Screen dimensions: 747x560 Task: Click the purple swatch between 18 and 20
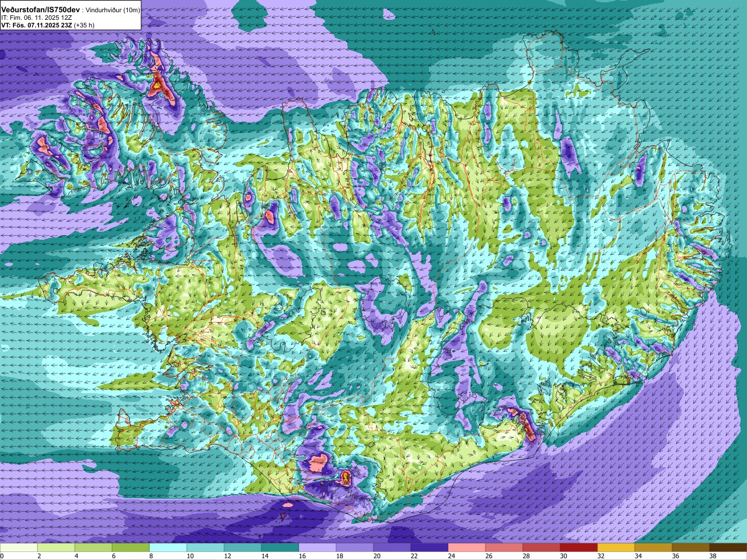(355, 548)
